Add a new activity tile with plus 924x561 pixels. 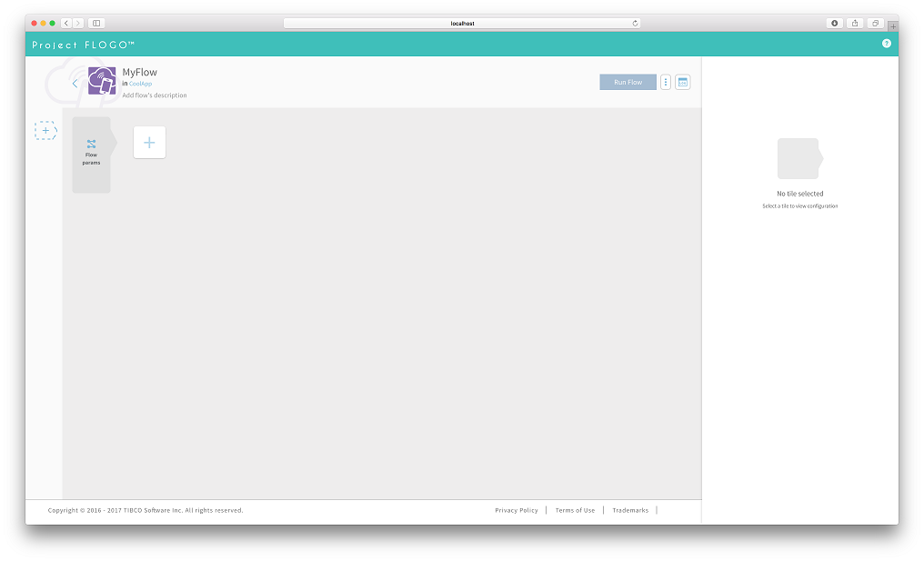[x=150, y=142]
